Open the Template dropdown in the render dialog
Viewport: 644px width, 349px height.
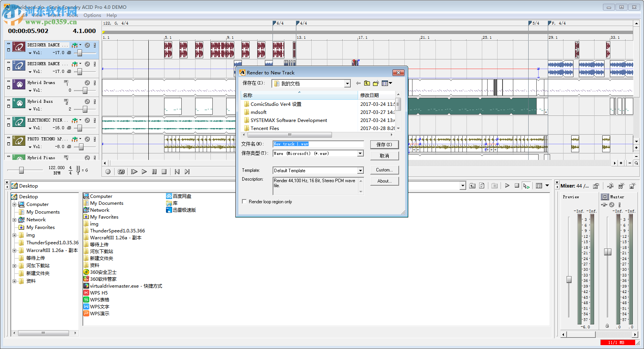[360, 171]
